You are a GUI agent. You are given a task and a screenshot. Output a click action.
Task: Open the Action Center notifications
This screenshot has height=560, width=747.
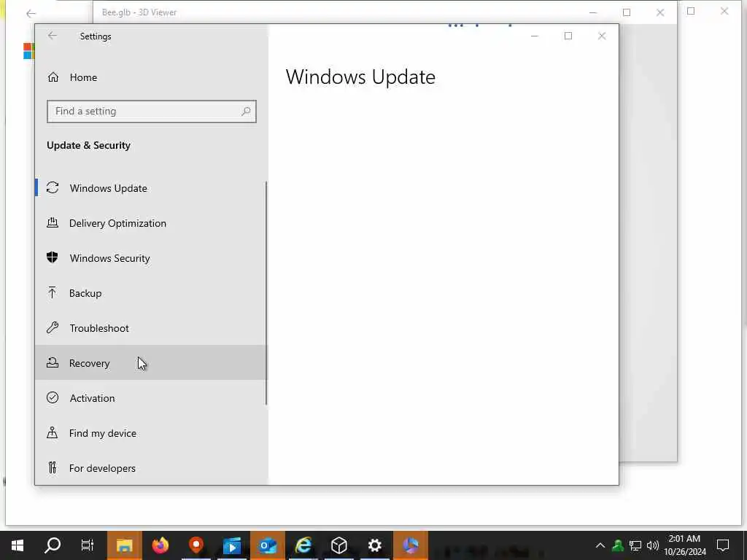pyautogui.click(x=723, y=545)
